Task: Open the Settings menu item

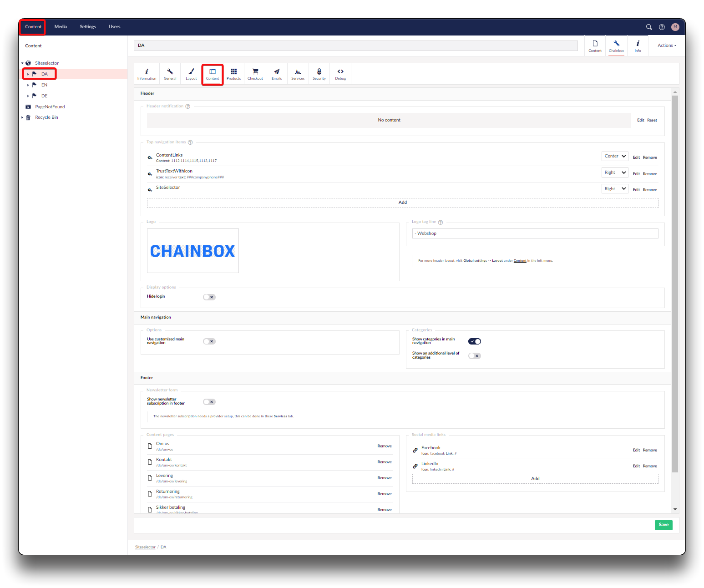Action: click(x=88, y=27)
